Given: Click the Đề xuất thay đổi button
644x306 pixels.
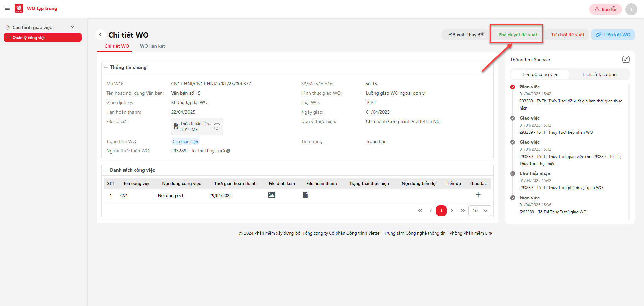Looking at the screenshot, I should click(x=467, y=35).
